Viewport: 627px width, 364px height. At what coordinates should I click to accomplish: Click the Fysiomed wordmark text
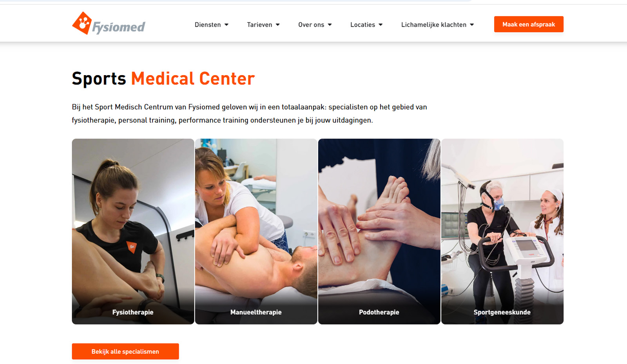pos(119,27)
